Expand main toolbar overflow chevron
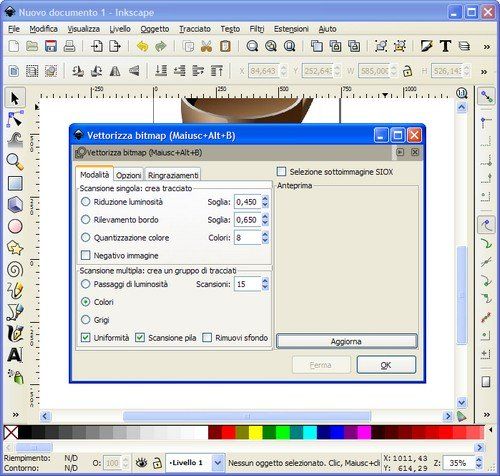500x476 pixels. 487,47
